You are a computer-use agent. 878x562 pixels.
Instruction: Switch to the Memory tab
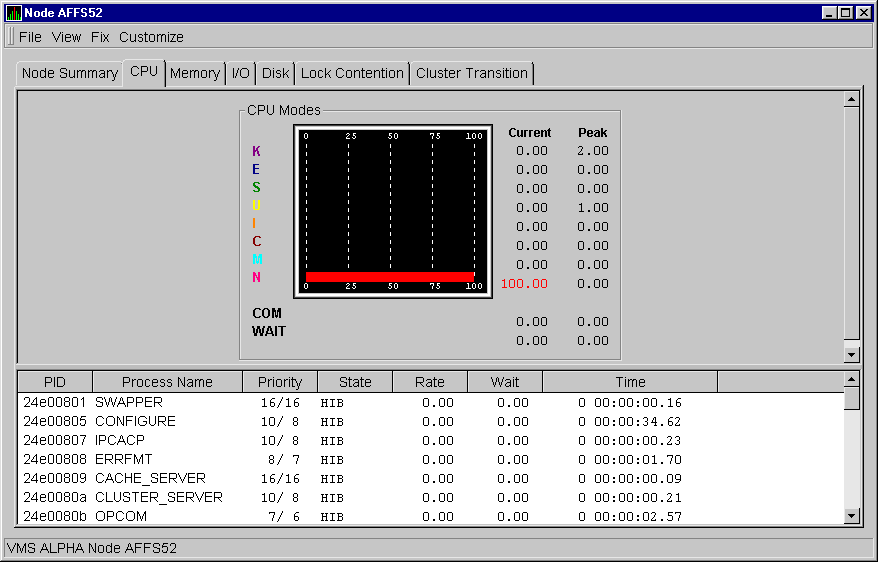click(x=194, y=73)
